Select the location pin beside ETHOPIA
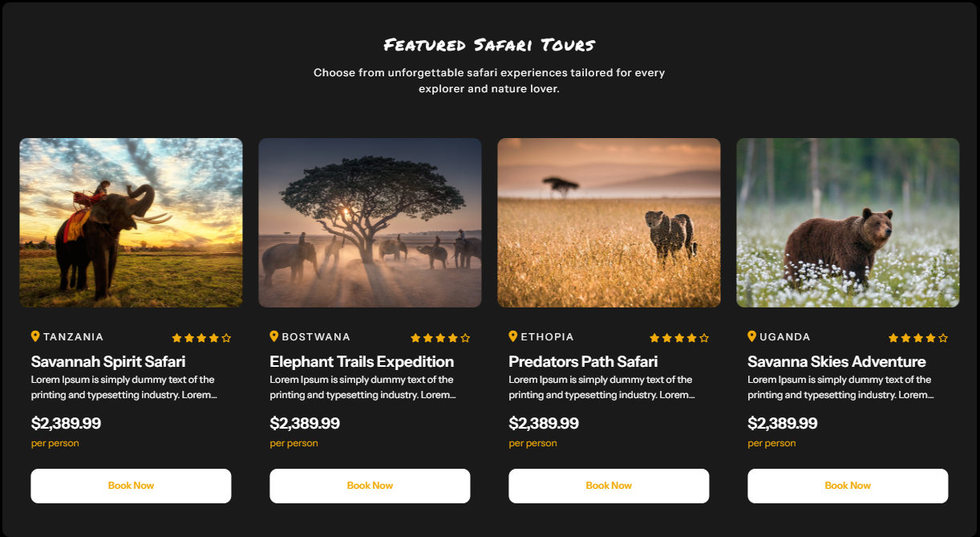Viewport: 980px width, 537px height. [x=513, y=336]
